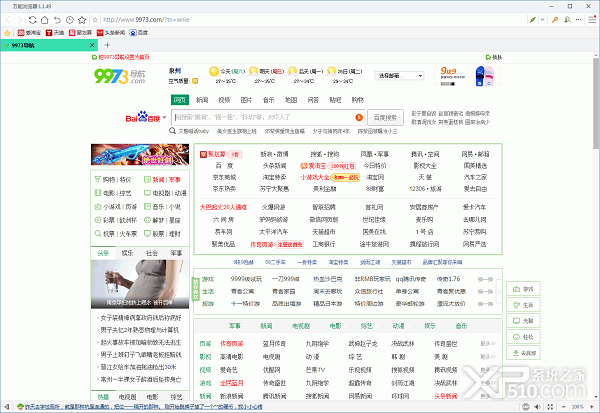Screen dimensions: 600x413
Task: Click the 百度搜索 search button
Action: 385,118
